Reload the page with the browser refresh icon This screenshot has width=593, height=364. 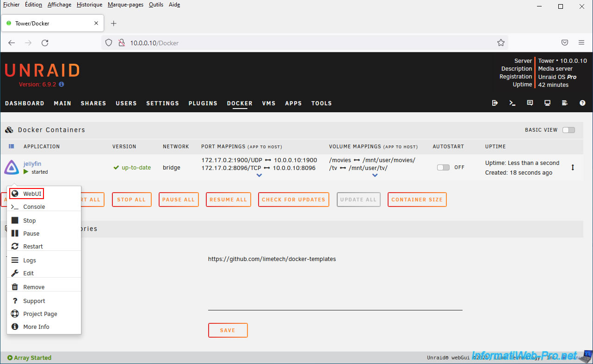point(45,43)
